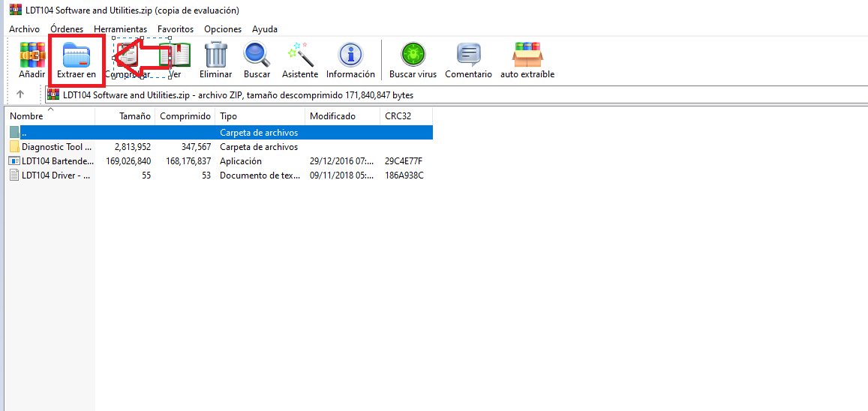The image size is (868, 411).
Task: Click the Diagnostic Tool folder icon
Action: pyautogui.click(x=14, y=147)
